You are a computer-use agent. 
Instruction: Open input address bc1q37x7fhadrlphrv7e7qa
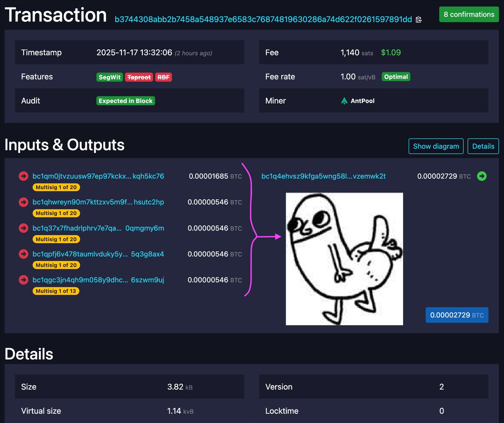click(98, 228)
